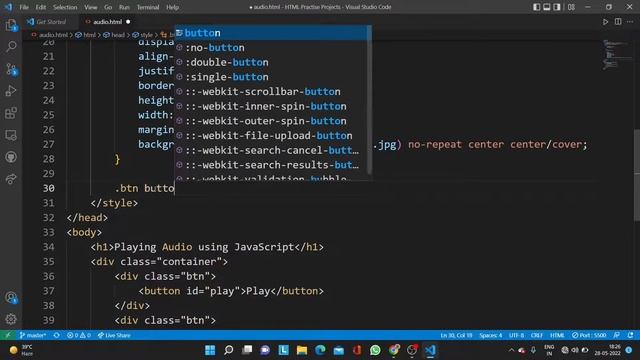Click the unsaved dot on audio.html tab

pos(128,22)
